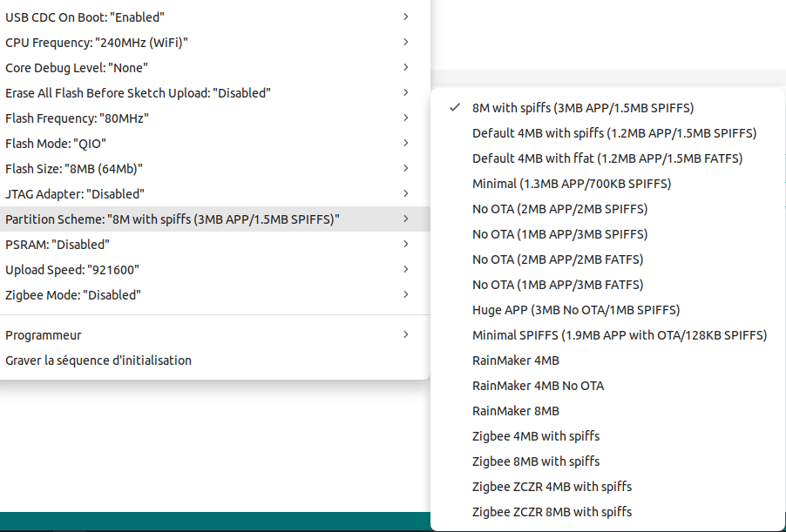The width and height of the screenshot is (786, 532).
Task: Choose Default 4MB with spiffs partition
Action: click(613, 133)
